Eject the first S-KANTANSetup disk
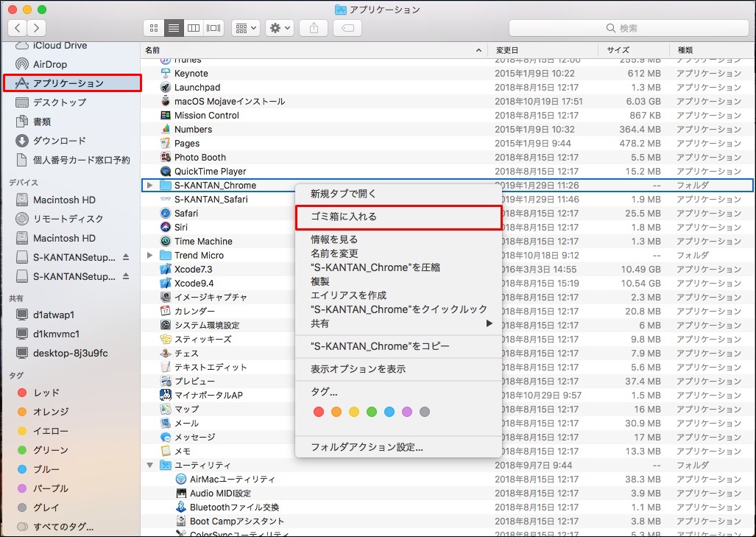756x537 pixels. pyautogui.click(x=125, y=257)
